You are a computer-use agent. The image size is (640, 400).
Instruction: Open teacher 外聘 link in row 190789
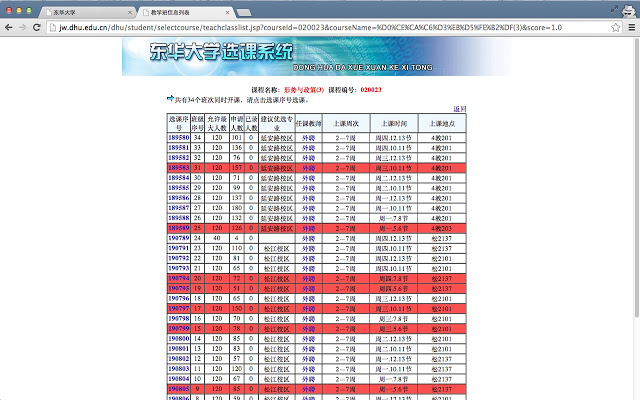pos(309,238)
